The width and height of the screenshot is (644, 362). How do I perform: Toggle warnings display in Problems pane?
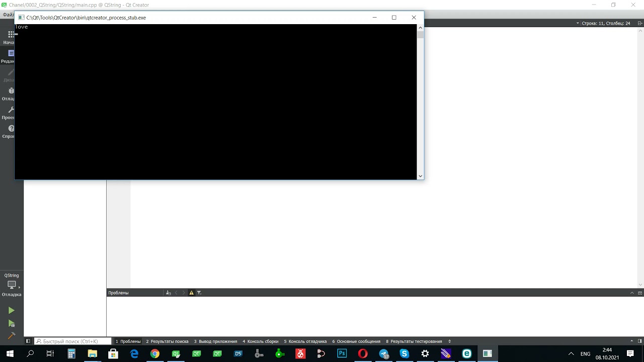pyautogui.click(x=191, y=293)
